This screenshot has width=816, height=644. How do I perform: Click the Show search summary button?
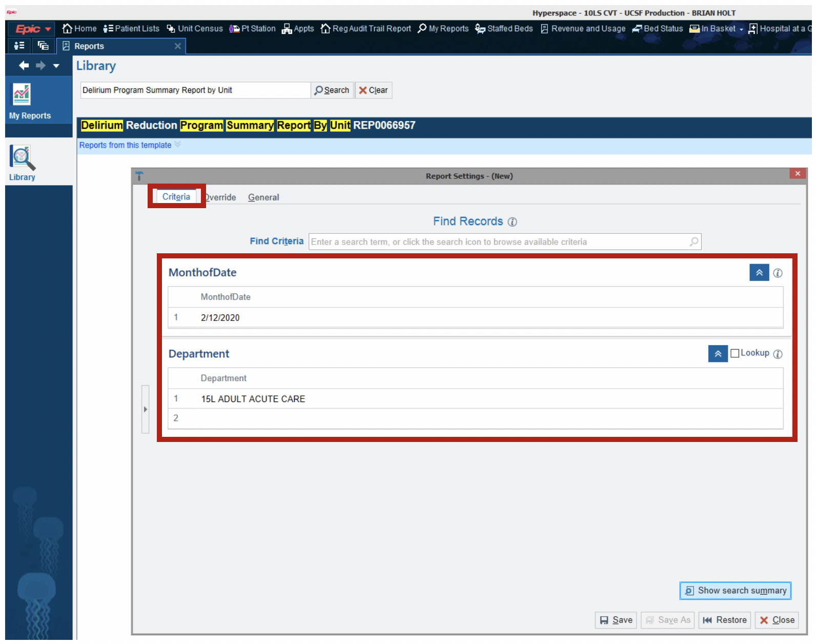(735, 591)
